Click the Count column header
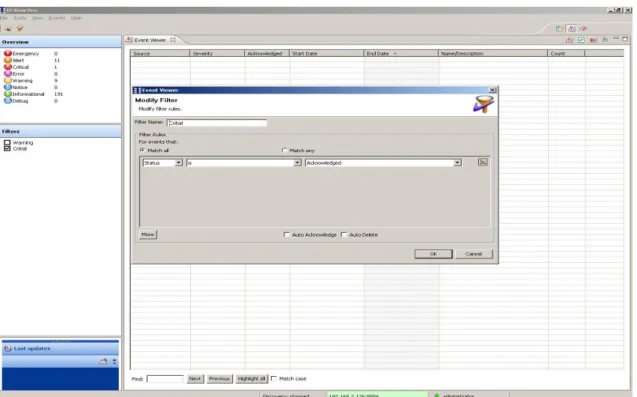 click(566, 53)
